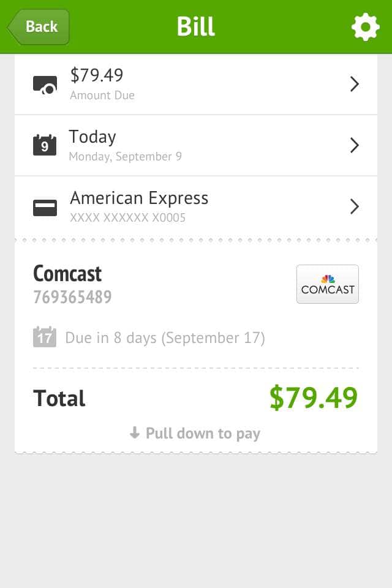Expand the American Express row chevron
The width and height of the screenshot is (392, 588).
coord(354,207)
